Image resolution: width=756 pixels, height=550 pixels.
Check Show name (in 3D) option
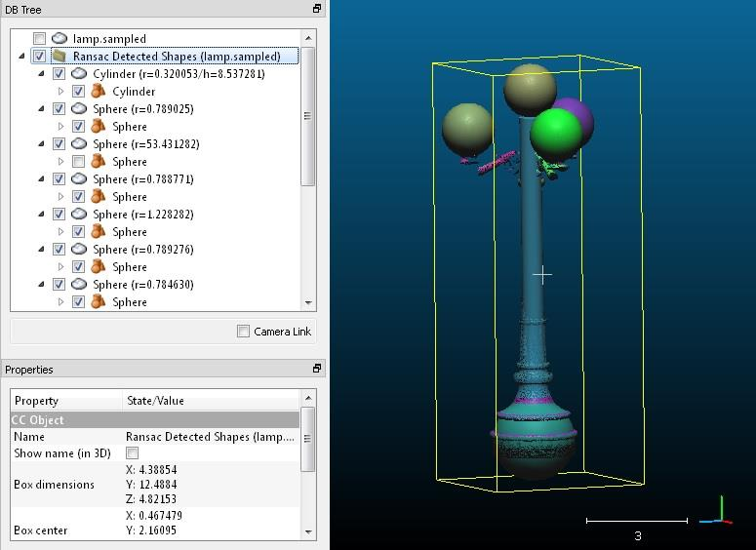tap(133, 453)
